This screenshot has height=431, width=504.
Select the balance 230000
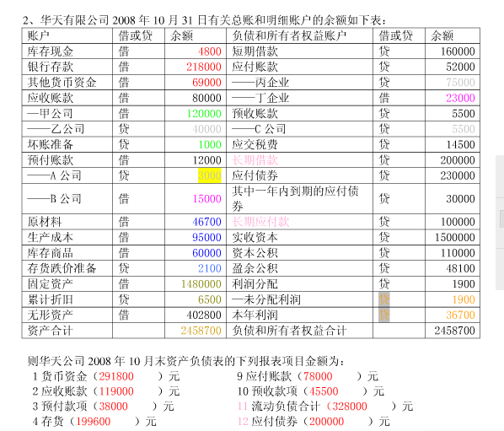(458, 175)
